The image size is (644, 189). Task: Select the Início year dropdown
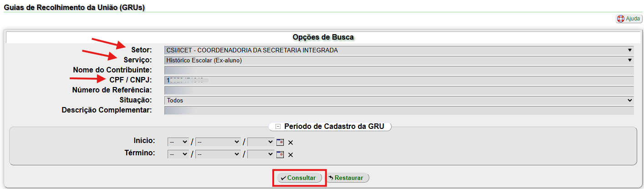261,142
